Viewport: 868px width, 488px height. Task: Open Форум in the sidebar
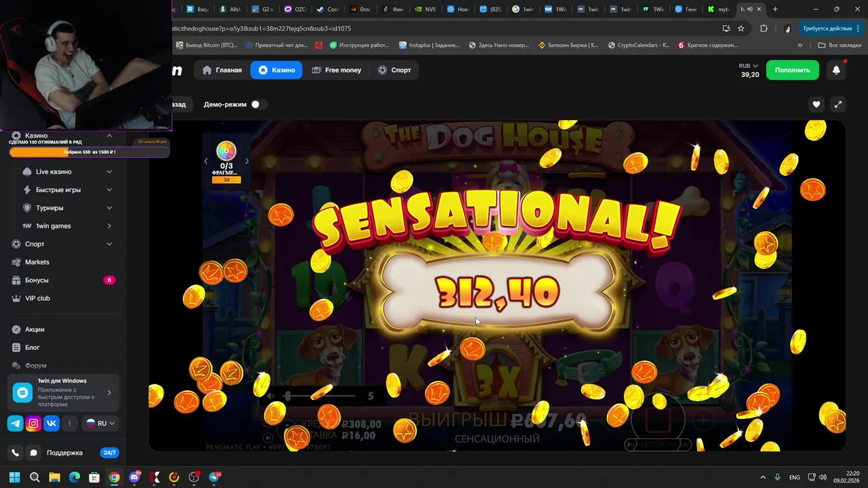35,365
